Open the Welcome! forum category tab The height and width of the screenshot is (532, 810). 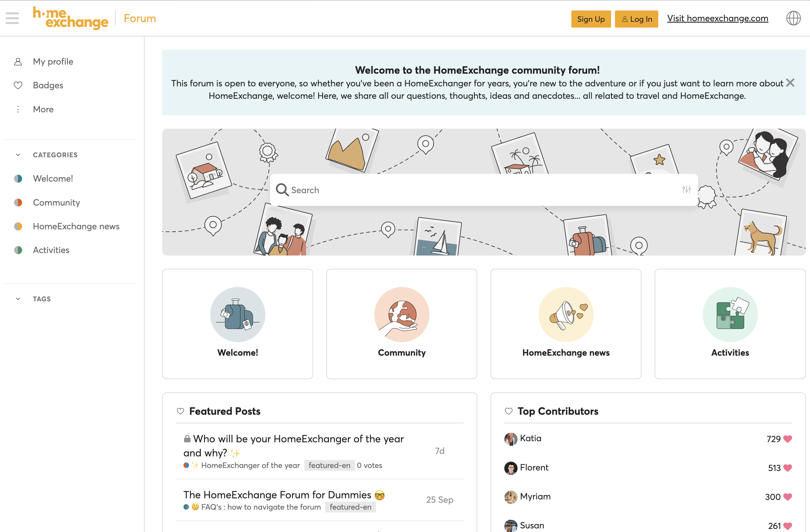point(237,324)
